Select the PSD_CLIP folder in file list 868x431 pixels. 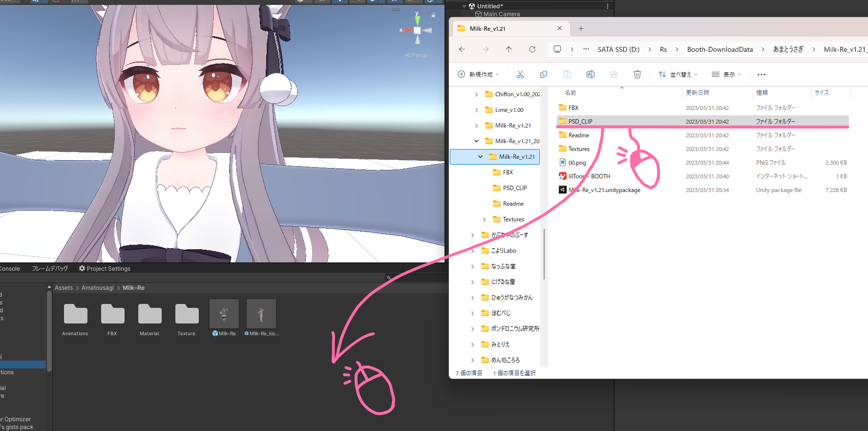coord(580,122)
